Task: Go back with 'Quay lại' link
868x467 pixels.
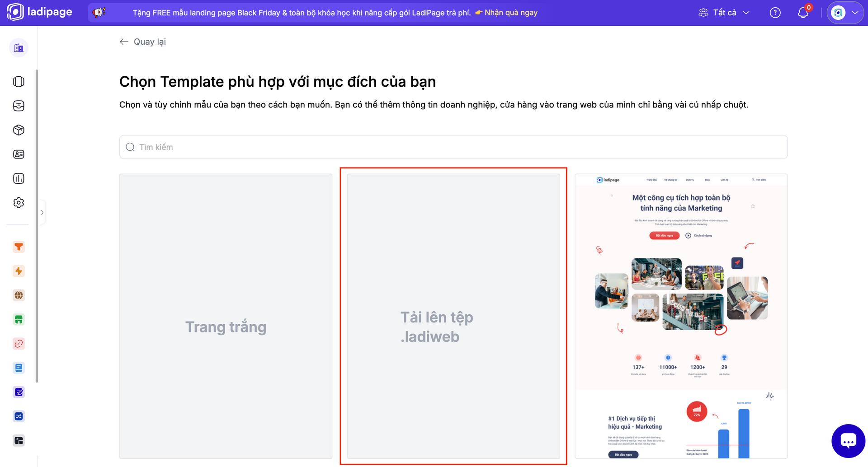Action: coord(143,42)
